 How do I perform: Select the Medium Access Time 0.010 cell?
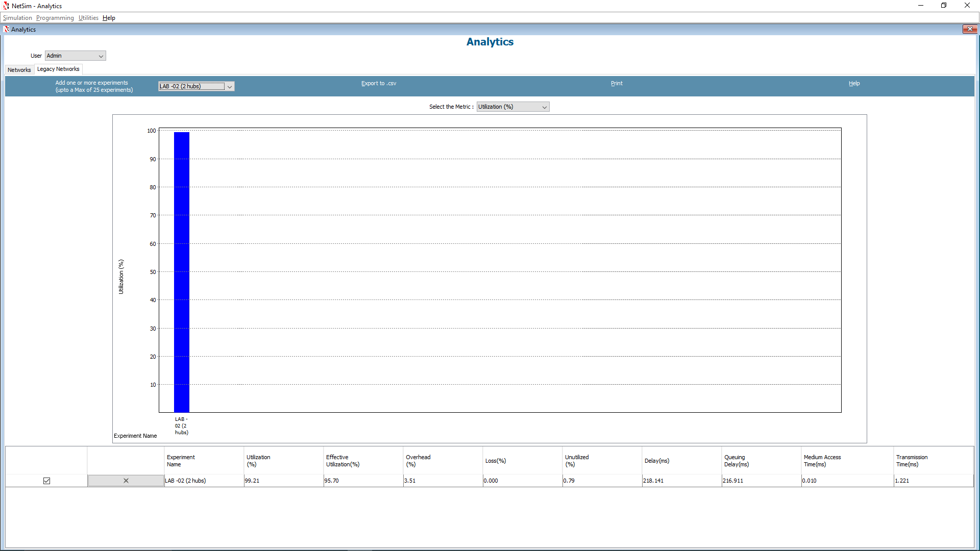point(847,481)
